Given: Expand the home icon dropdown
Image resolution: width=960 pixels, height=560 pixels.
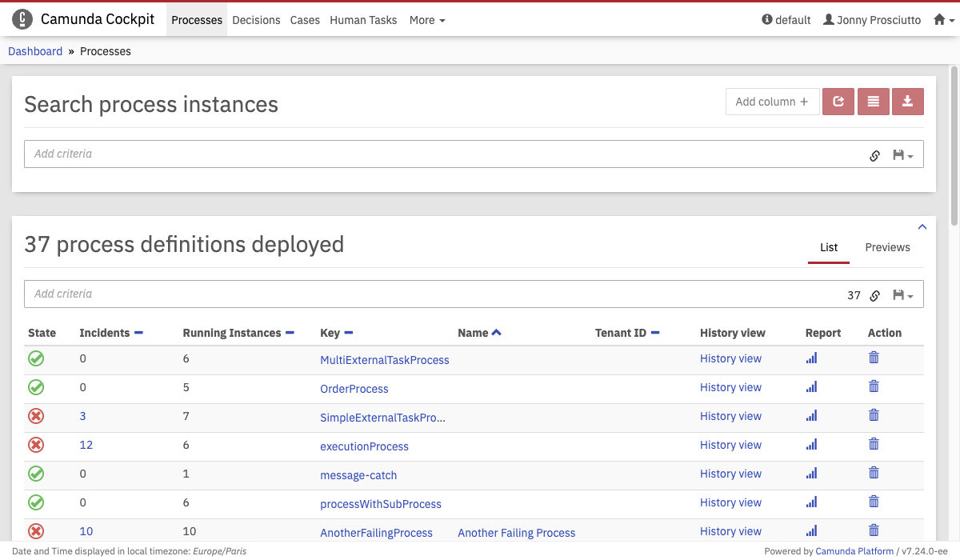Looking at the screenshot, I should [944, 20].
